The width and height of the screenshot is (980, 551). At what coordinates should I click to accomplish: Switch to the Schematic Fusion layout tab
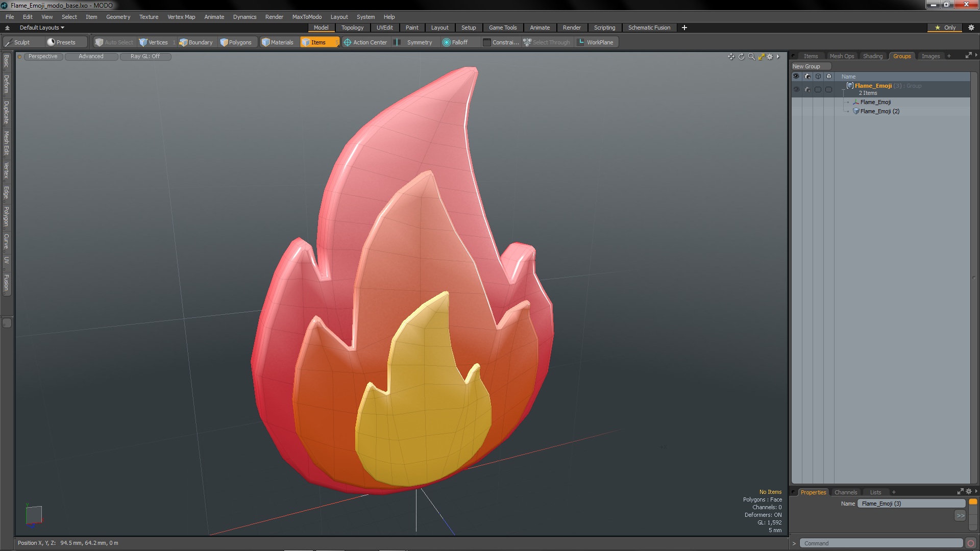click(x=649, y=28)
